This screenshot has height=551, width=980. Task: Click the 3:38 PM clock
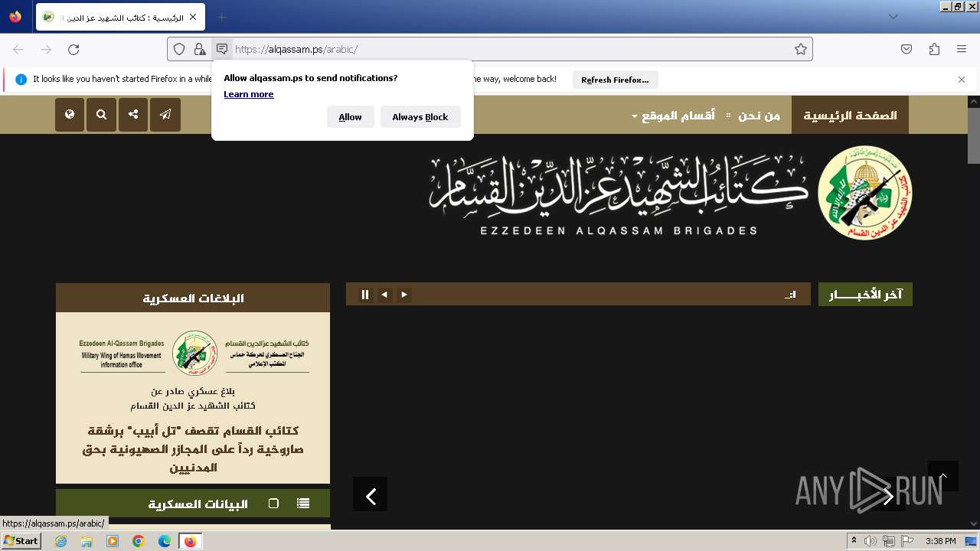(x=940, y=541)
